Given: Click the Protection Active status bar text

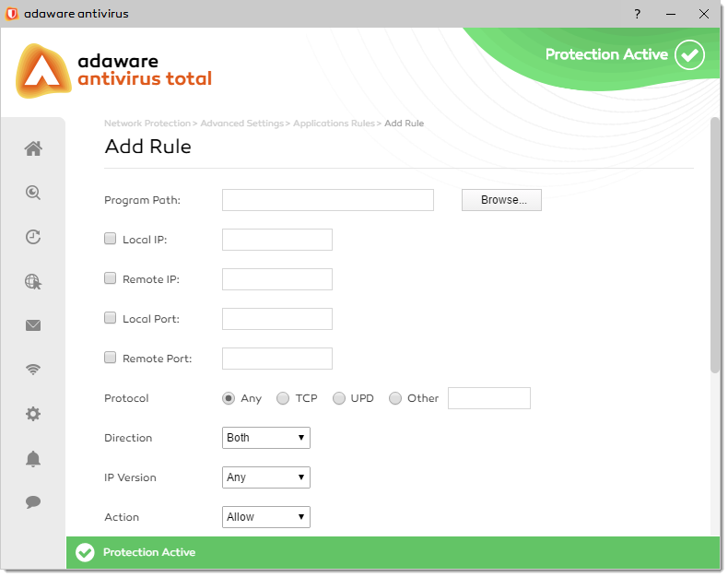Looking at the screenshot, I should 149,552.
